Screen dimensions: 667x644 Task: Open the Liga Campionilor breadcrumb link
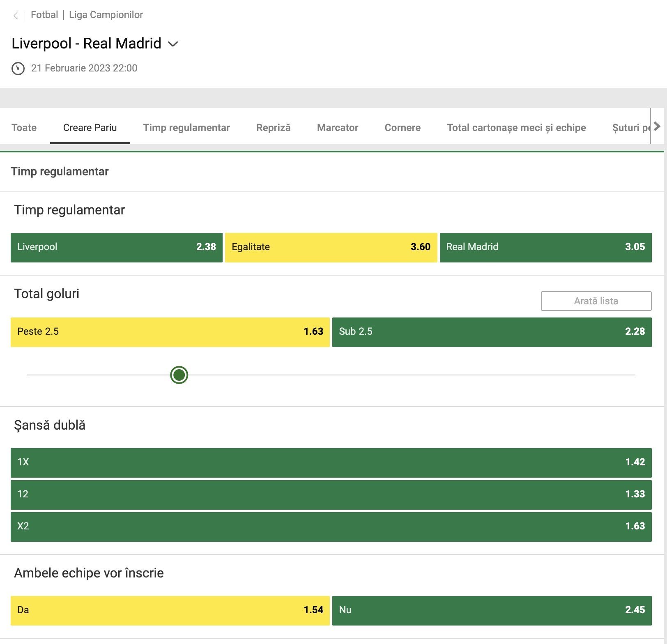(106, 15)
